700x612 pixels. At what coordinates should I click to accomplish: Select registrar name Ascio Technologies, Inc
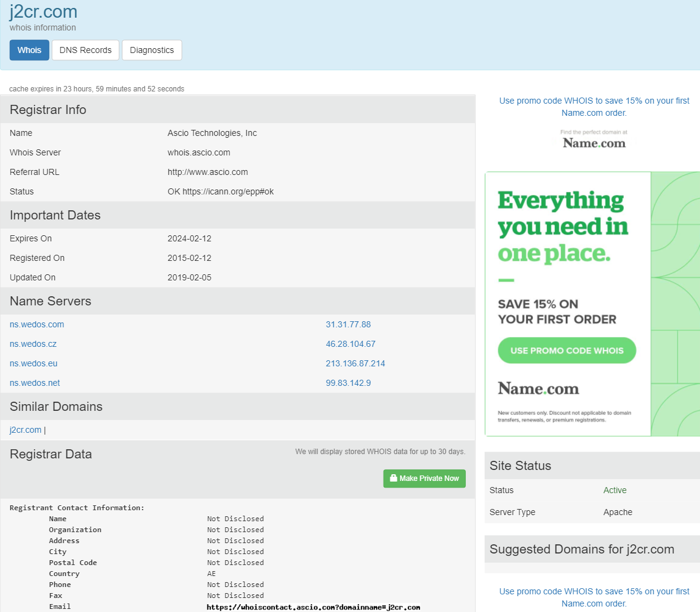pos(212,133)
